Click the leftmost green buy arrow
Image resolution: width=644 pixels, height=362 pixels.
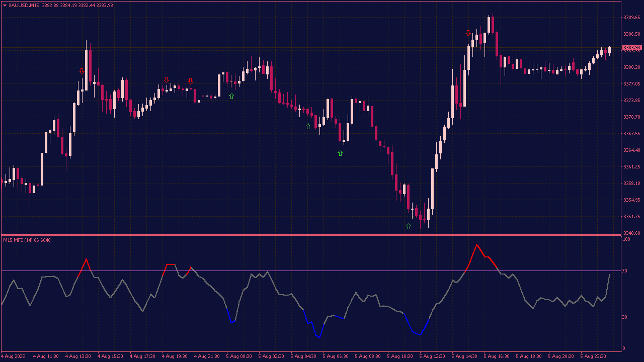pos(231,96)
